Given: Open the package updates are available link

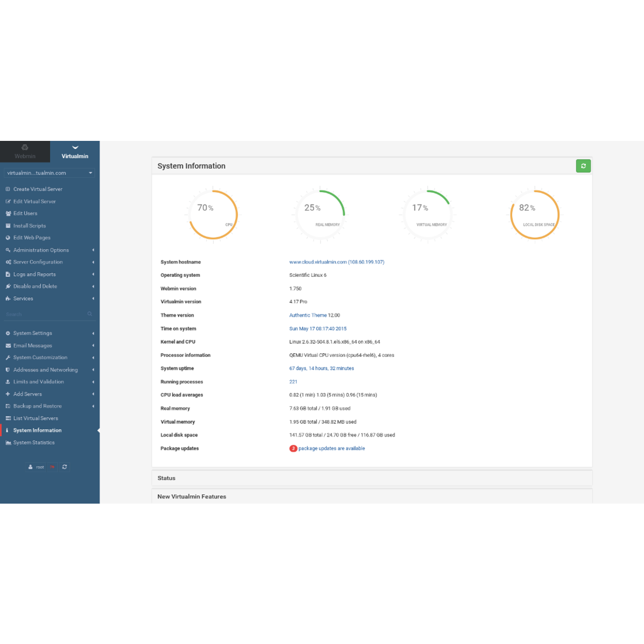Looking at the screenshot, I should 332,448.
